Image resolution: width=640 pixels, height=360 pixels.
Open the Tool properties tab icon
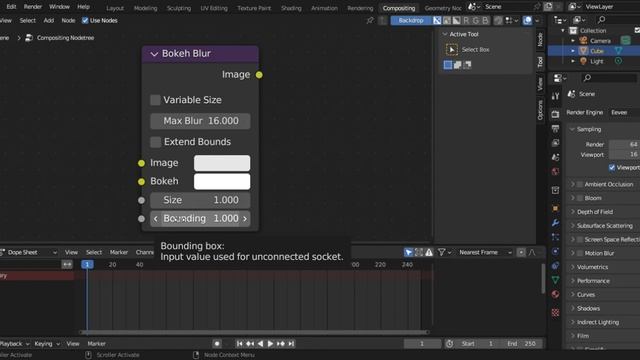(x=555, y=96)
